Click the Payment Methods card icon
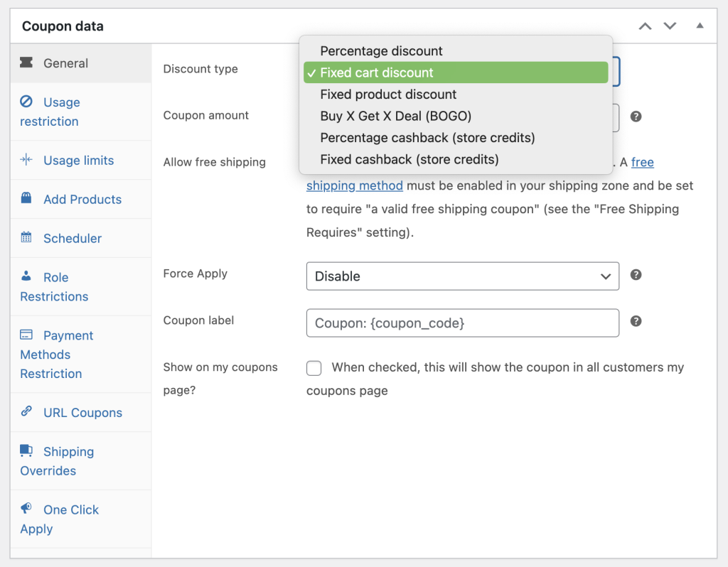Viewport: 728px width, 567px height. [26, 335]
